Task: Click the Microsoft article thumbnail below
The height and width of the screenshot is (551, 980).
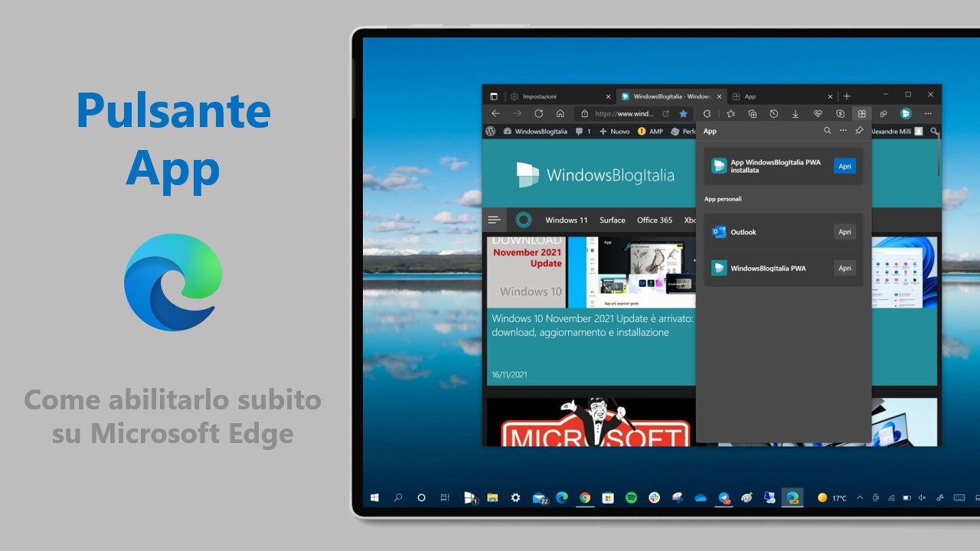Action: (590, 422)
